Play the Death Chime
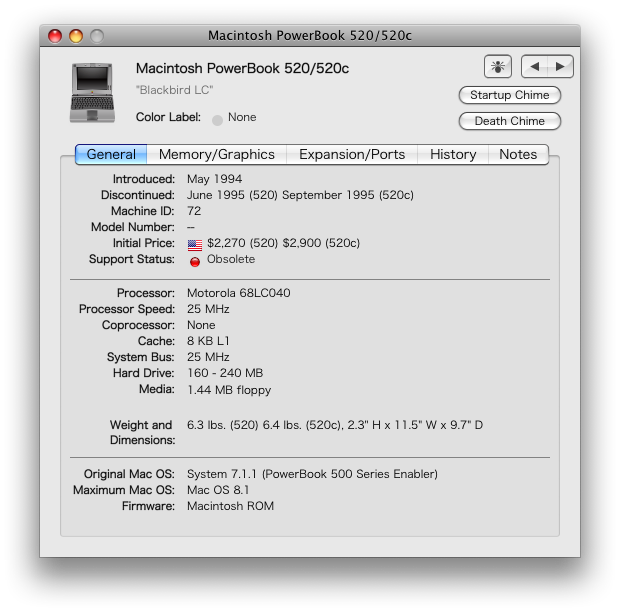This screenshot has height=612, width=620. pos(510,121)
